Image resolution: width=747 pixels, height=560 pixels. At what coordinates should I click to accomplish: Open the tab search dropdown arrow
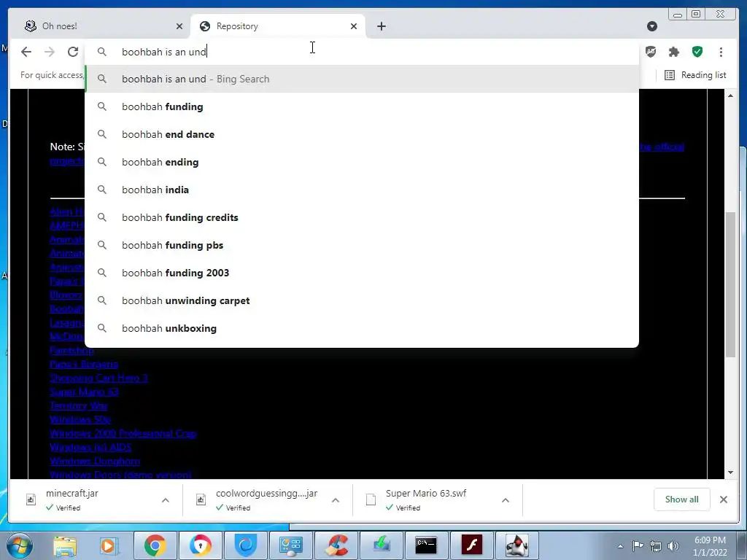[x=652, y=26]
